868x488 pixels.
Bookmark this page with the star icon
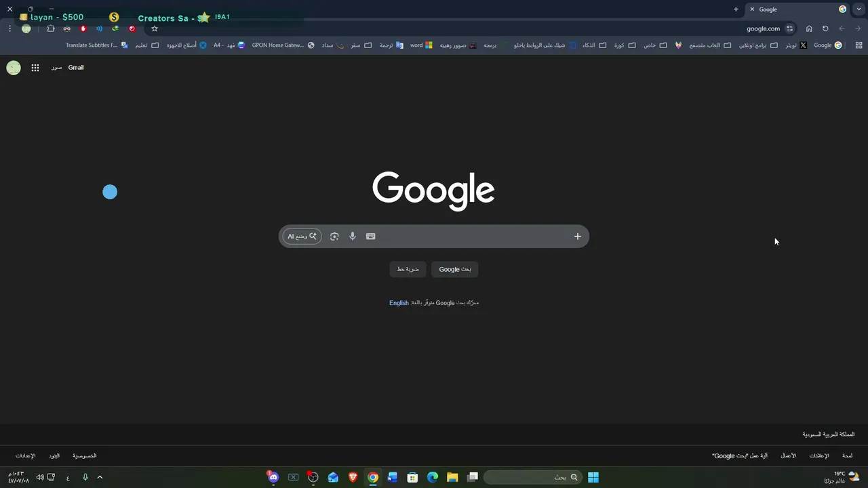[155, 28]
